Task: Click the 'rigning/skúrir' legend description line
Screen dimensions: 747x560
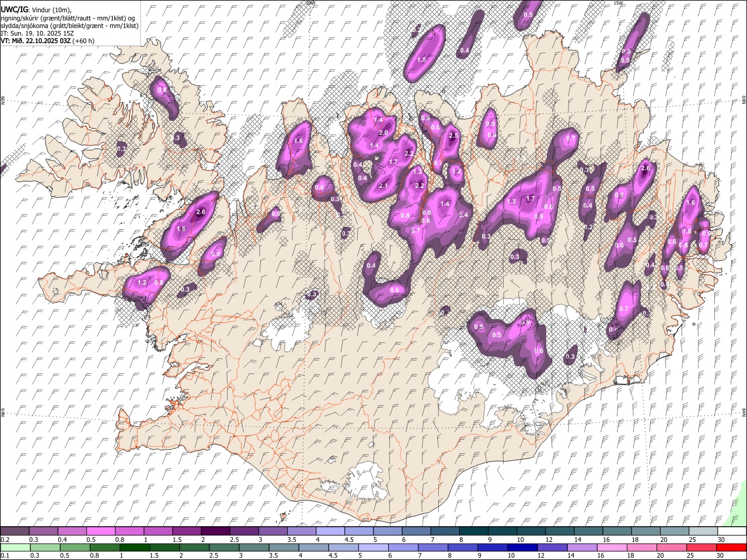Action: (x=68, y=18)
